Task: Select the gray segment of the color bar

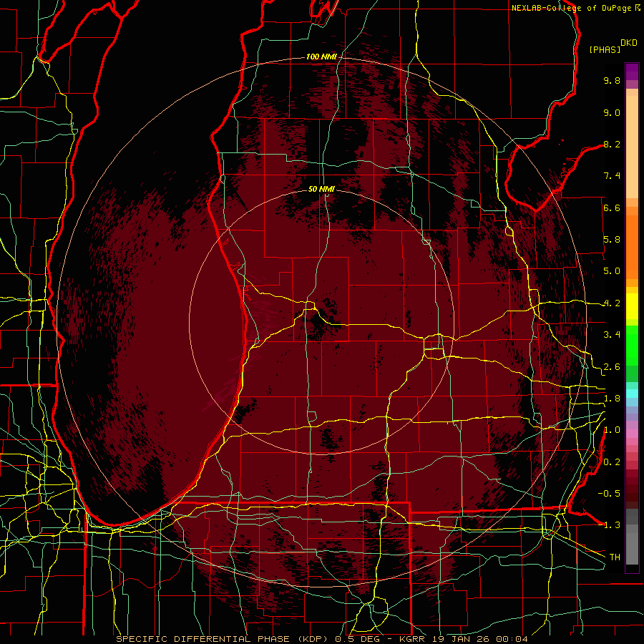Action: click(x=632, y=537)
